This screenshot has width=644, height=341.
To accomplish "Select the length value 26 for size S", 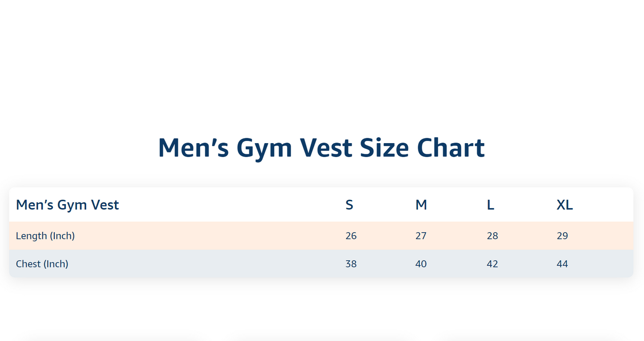I will 351,236.
